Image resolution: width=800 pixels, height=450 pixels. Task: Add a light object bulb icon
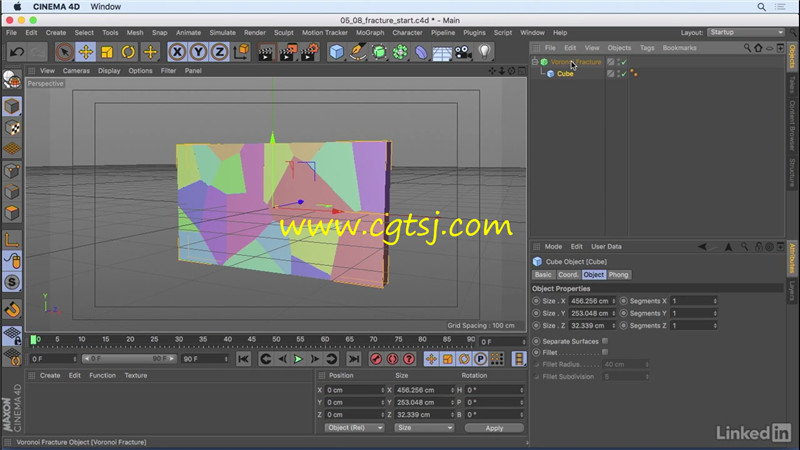tap(484, 52)
